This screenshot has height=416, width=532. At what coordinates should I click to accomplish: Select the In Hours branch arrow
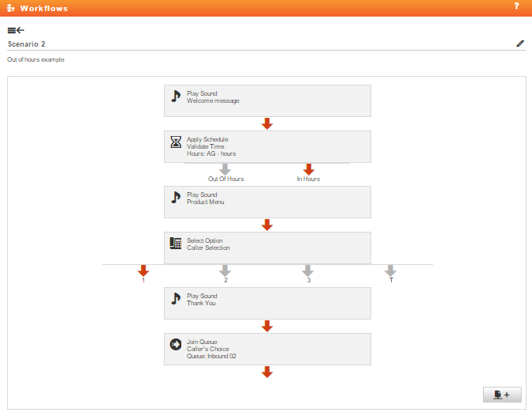coord(309,169)
